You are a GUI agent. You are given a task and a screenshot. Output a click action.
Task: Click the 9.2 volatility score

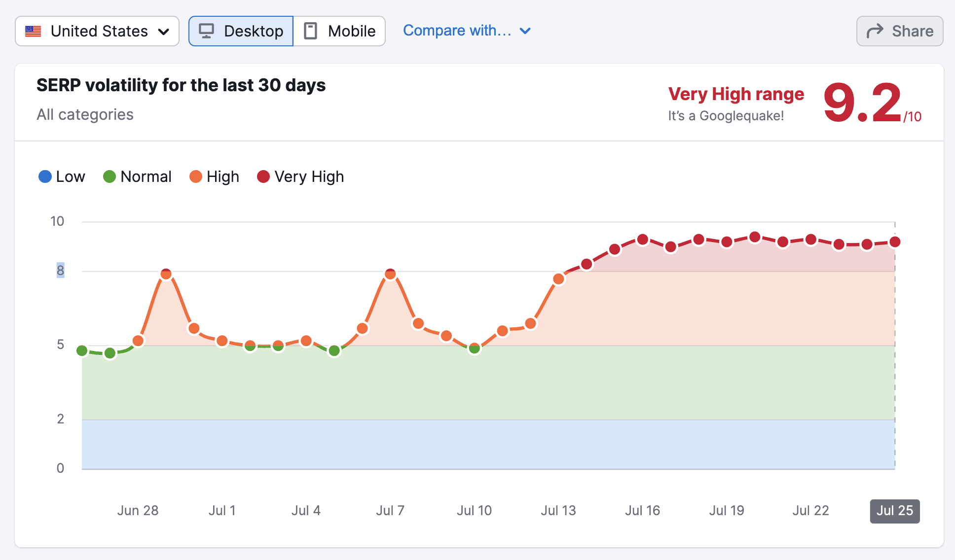click(863, 103)
